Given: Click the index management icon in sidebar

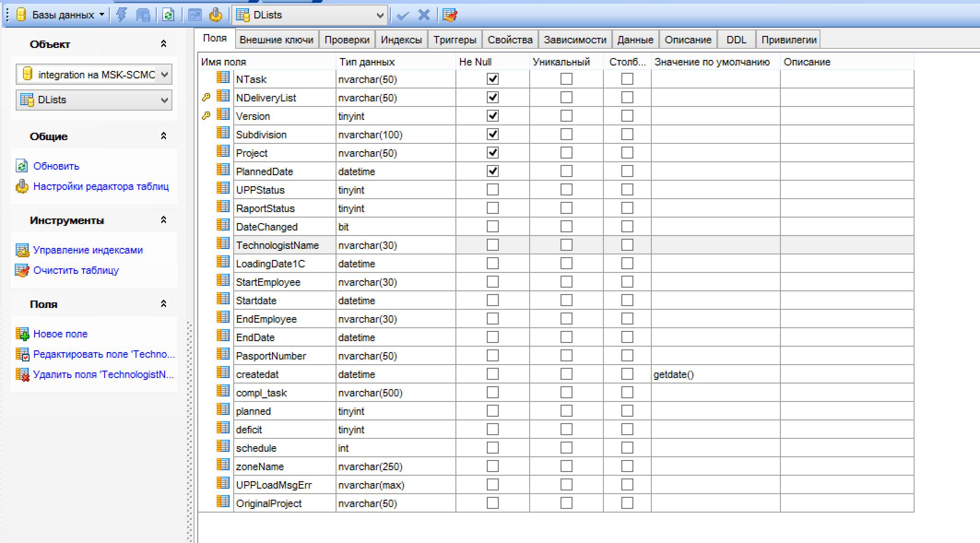Looking at the screenshot, I should click(22, 250).
